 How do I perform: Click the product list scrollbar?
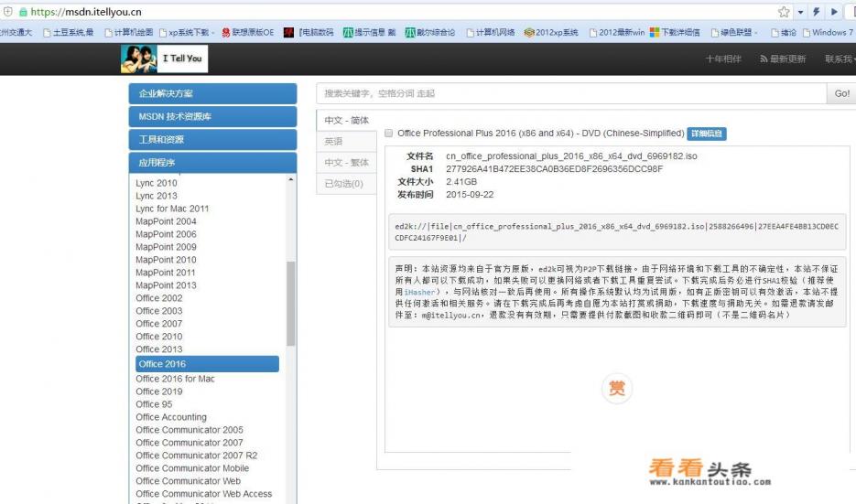(x=291, y=302)
